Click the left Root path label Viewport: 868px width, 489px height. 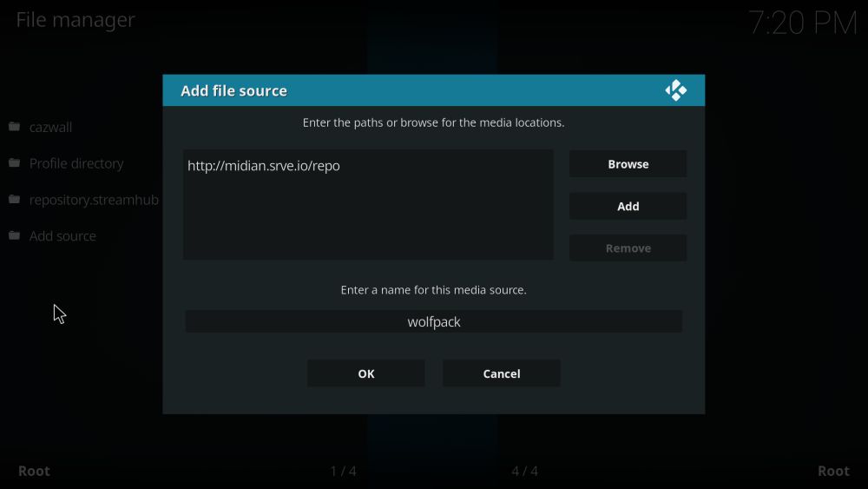click(x=34, y=471)
